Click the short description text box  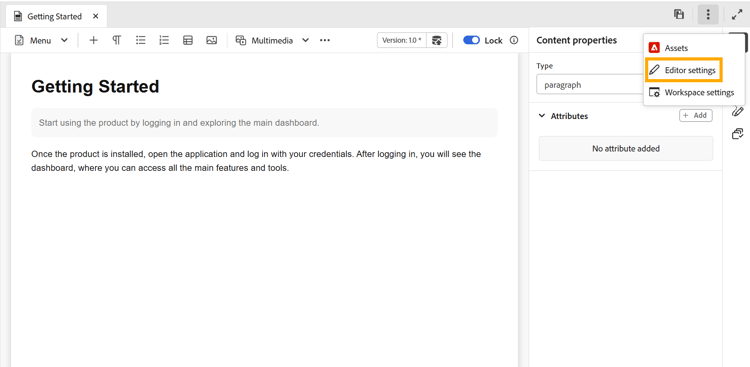[x=264, y=122]
